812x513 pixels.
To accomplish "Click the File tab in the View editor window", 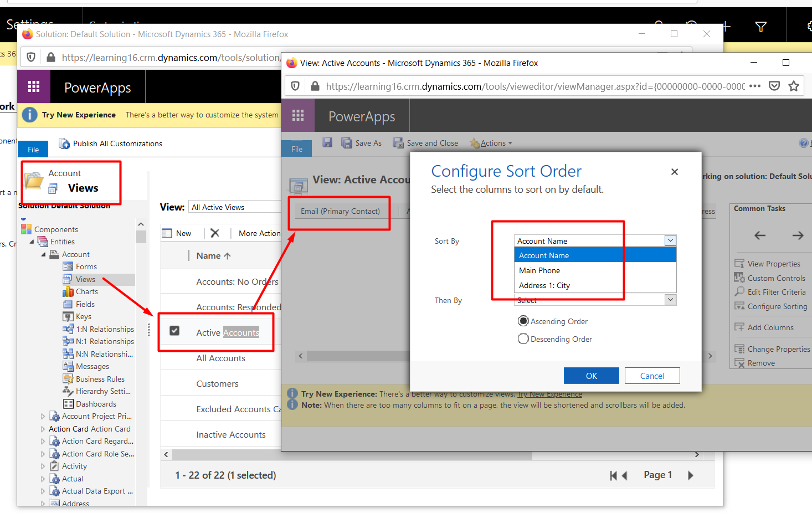I will tap(297, 149).
